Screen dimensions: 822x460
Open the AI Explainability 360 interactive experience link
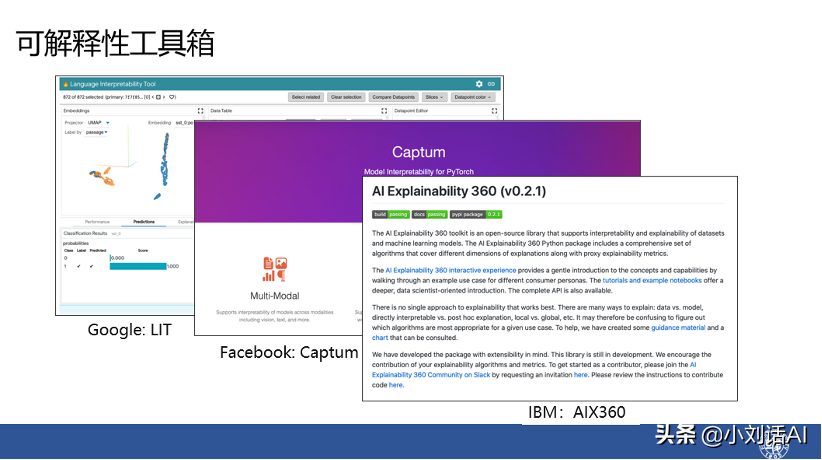pyautogui.click(x=451, y=270)
